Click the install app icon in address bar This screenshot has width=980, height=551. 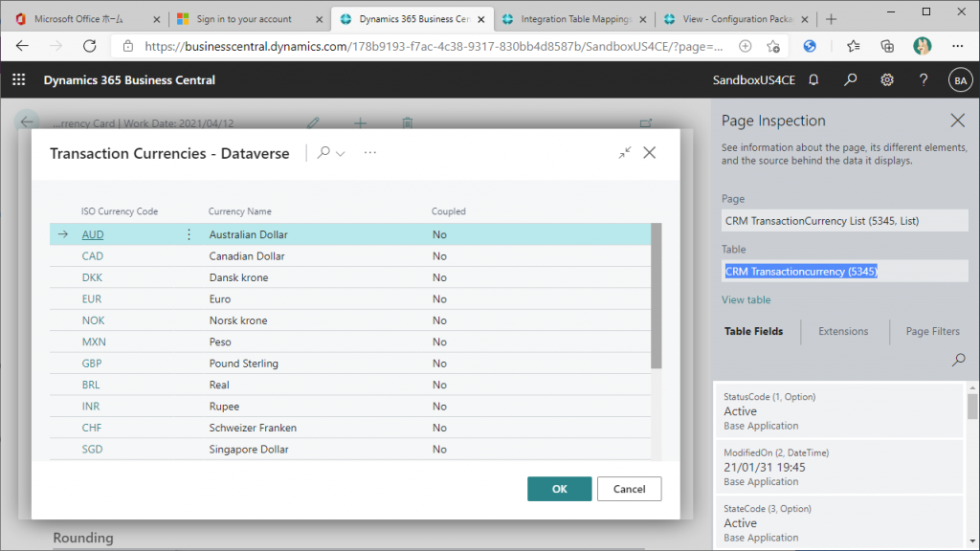click(745, 46)
